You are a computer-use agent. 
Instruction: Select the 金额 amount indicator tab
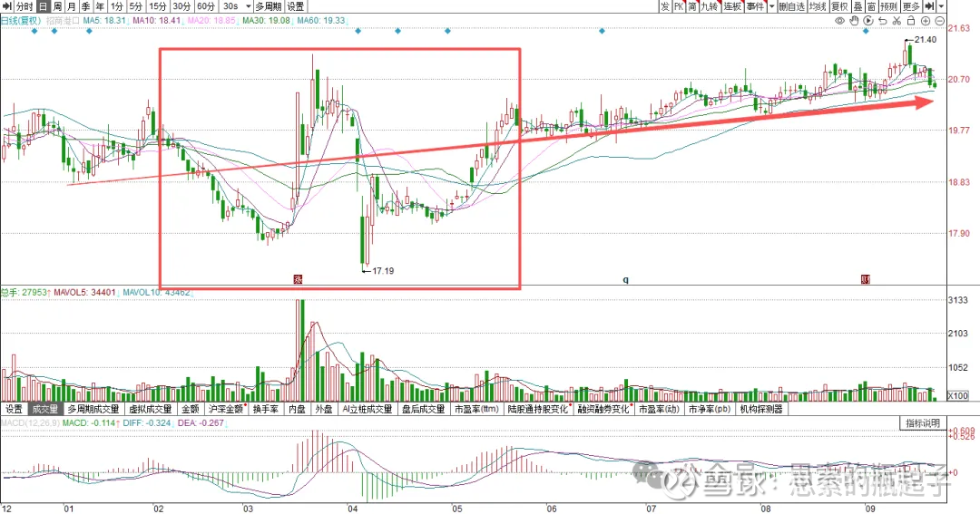pos(190,409)
